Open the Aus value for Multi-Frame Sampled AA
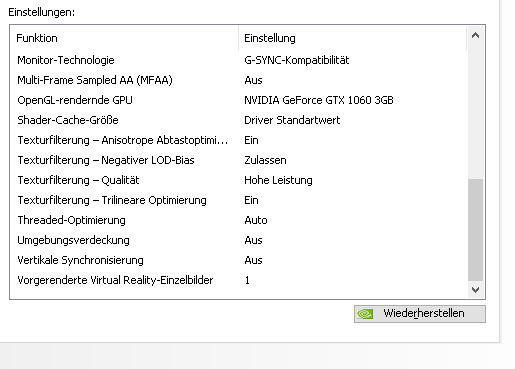 pyautogui.click(x=253, y=80)
